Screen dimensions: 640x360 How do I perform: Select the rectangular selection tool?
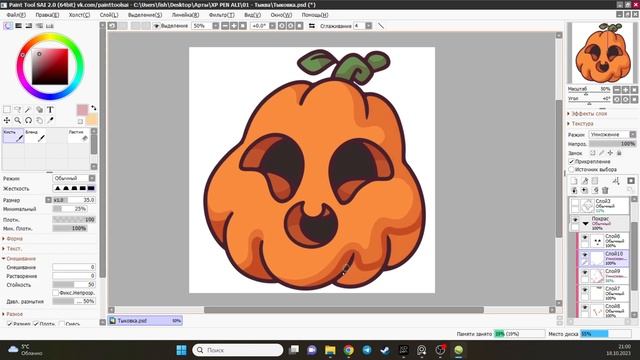click(x=7, y=109)
